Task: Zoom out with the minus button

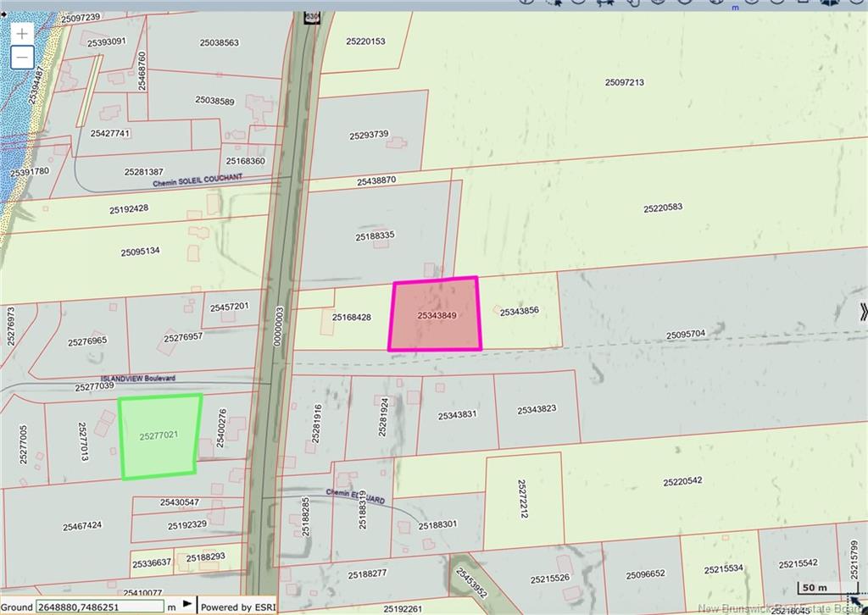Action: click(x=22, y=57)
